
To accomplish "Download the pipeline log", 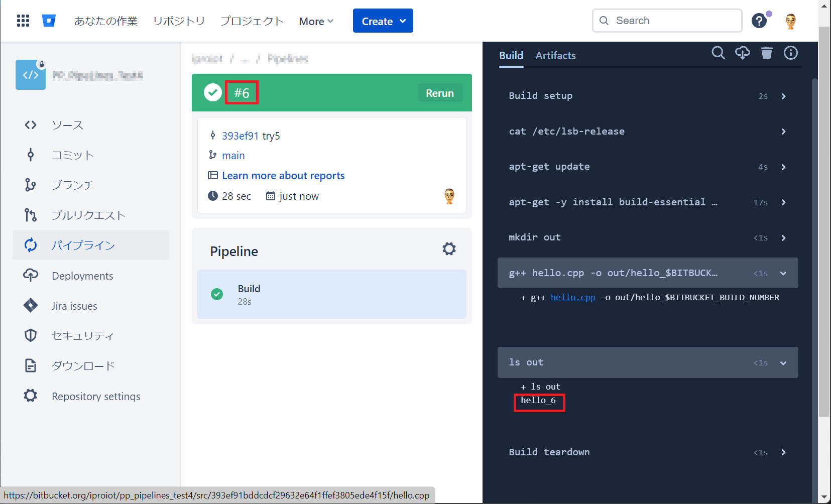I will [x=742, y=53].
